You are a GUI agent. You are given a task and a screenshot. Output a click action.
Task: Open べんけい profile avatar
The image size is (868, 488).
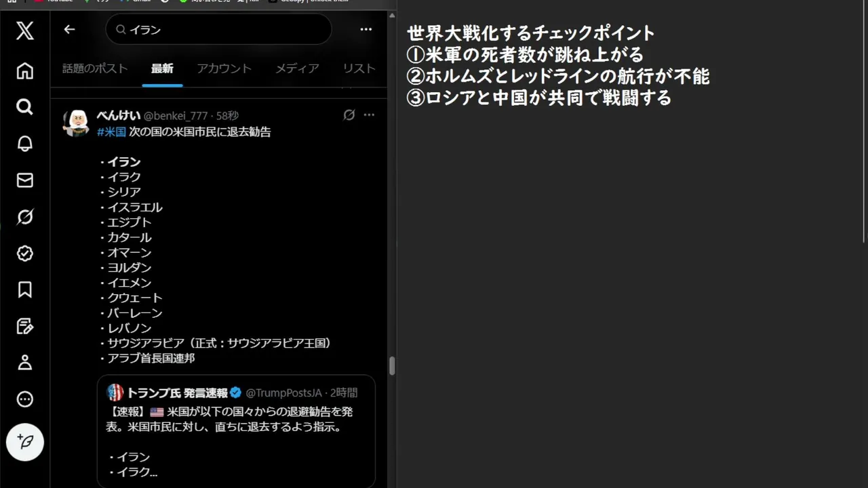(x=76, y=123)
